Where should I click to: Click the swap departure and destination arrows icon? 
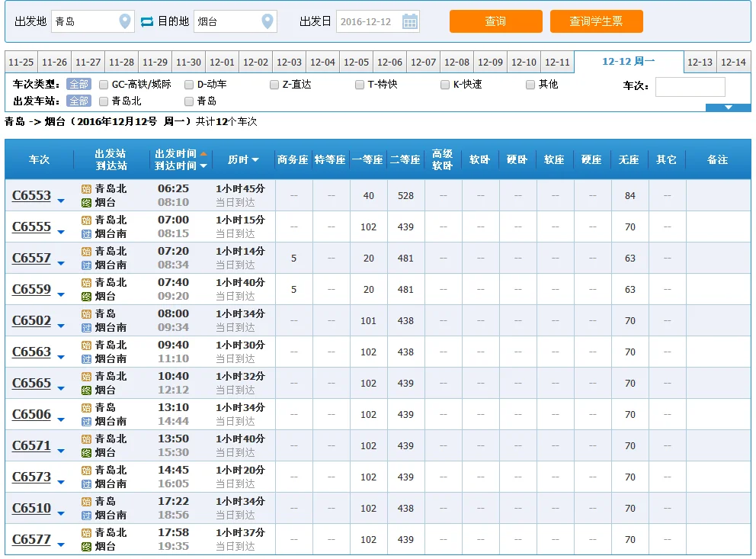click(146, 21)
